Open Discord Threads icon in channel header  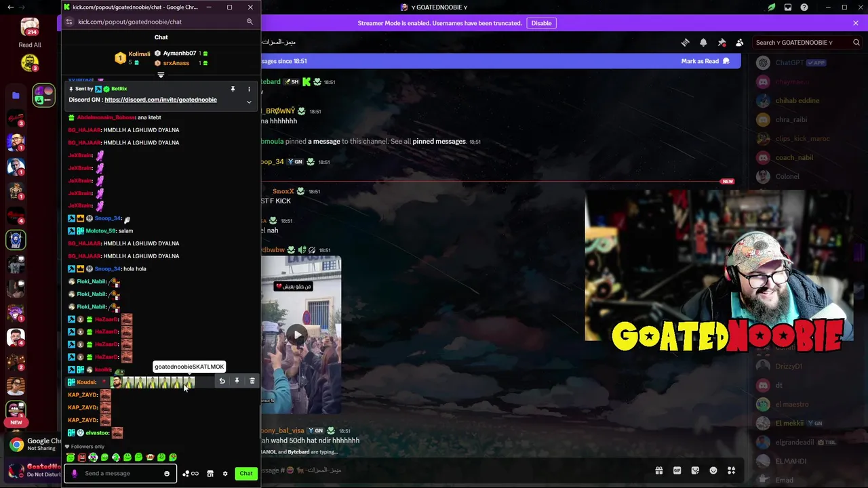(685, 42)
